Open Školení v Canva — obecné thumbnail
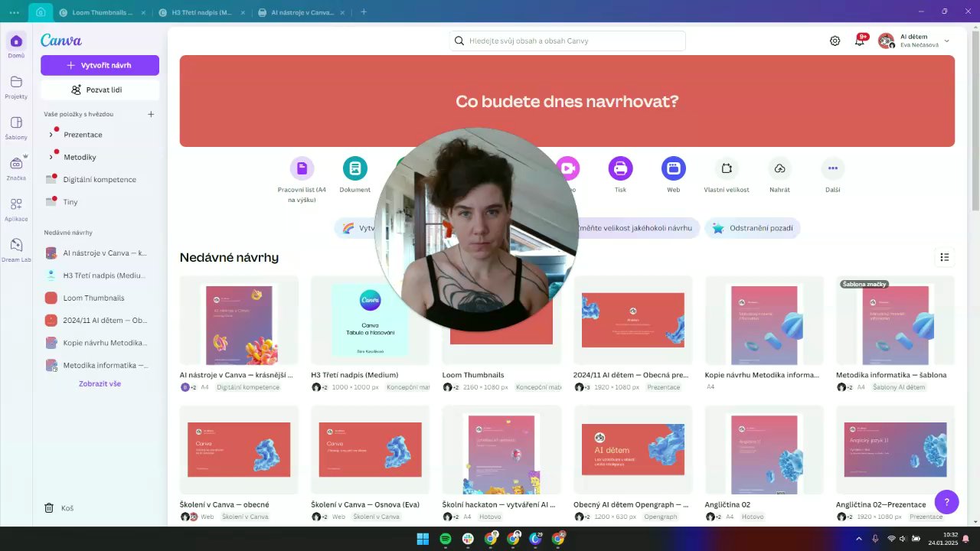980x551 pixels. click(x=239, y=450)
